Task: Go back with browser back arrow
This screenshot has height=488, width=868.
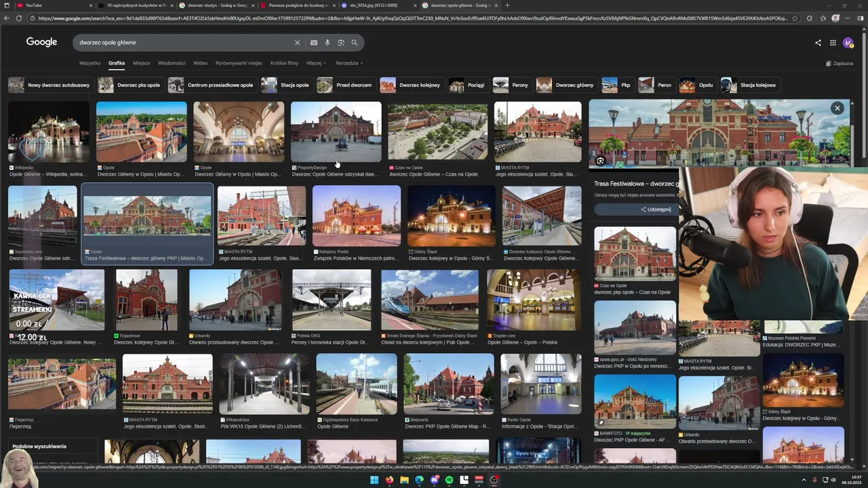Action: click(x=6, y=18)
